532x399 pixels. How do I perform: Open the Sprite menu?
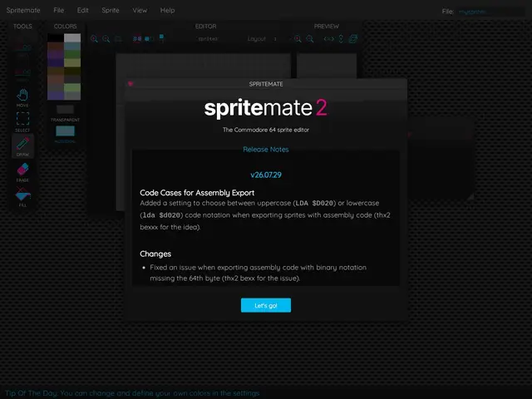111,10
